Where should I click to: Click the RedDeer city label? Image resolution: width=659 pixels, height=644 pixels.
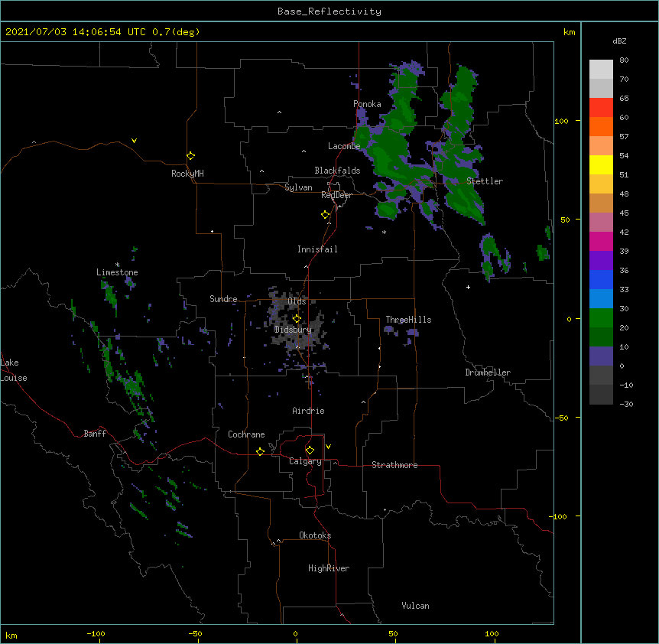click(x=336, y=195)
